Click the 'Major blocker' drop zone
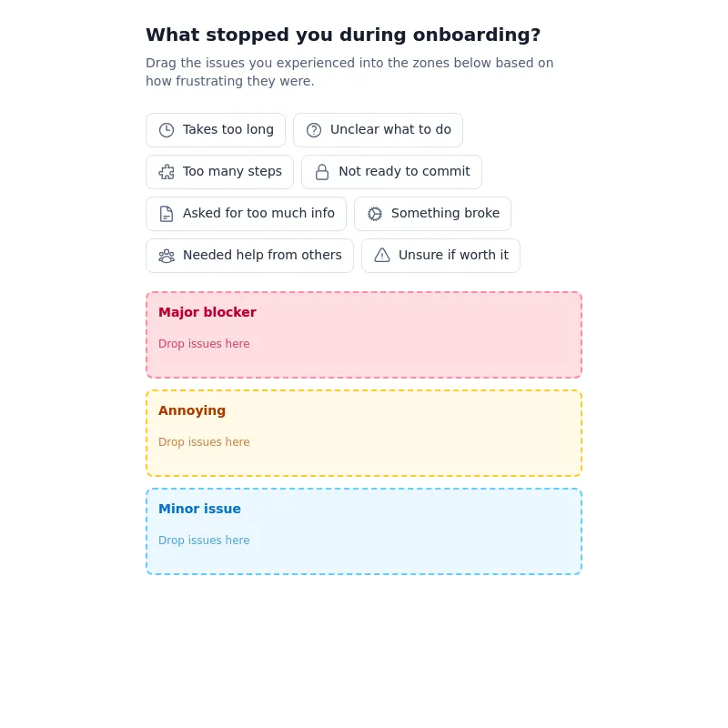 [x=364, y=334]
